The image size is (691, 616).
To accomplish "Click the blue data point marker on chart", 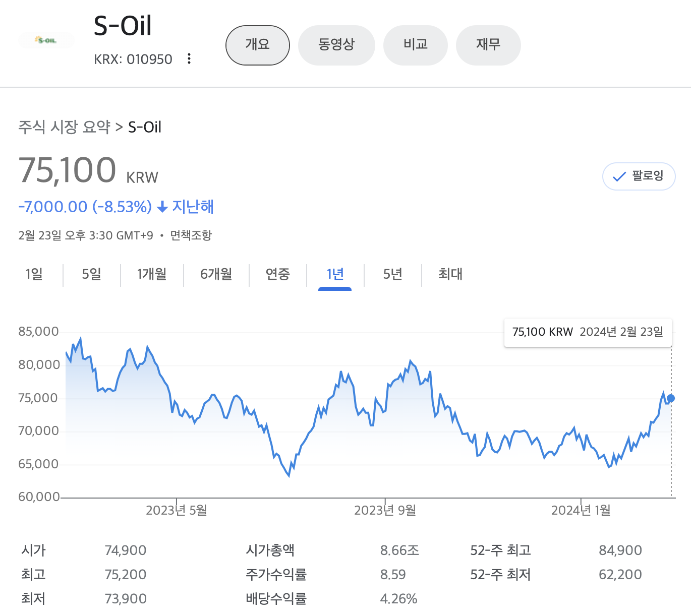I will pyautogui.click(x=671, y=398).
